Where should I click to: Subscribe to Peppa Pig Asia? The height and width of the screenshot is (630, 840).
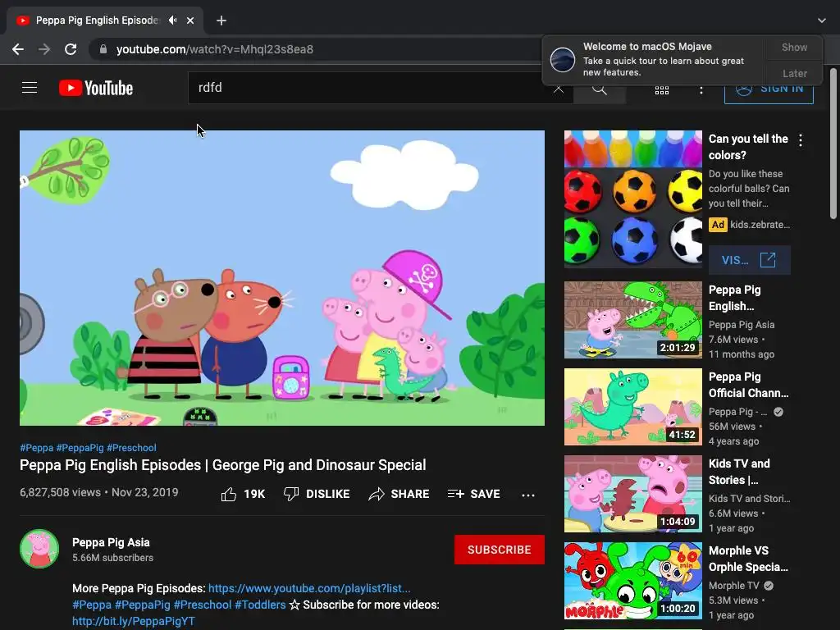(x=500, y=550)
